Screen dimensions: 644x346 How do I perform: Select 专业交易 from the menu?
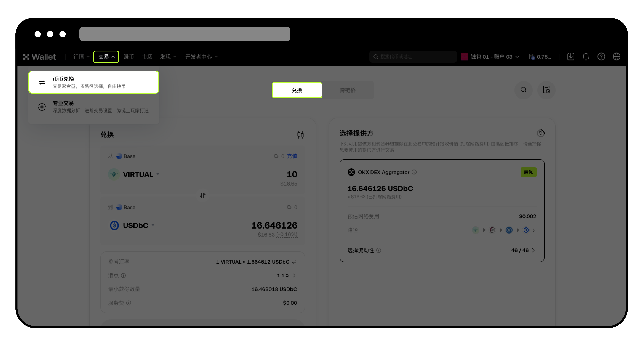(94, 107)
